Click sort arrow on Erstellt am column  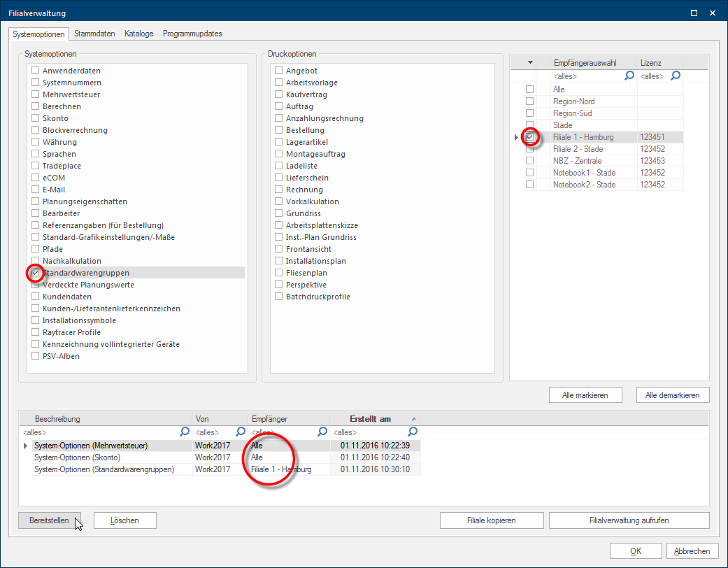click(413, 418)
